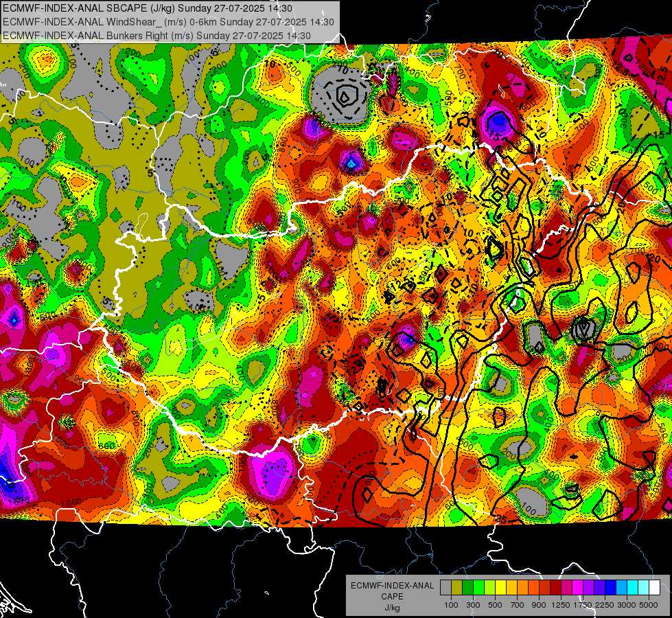Select the white swatch above 5000 in legend
The height and width of the screenshot is (618, 672).
(x=654, y=588)
